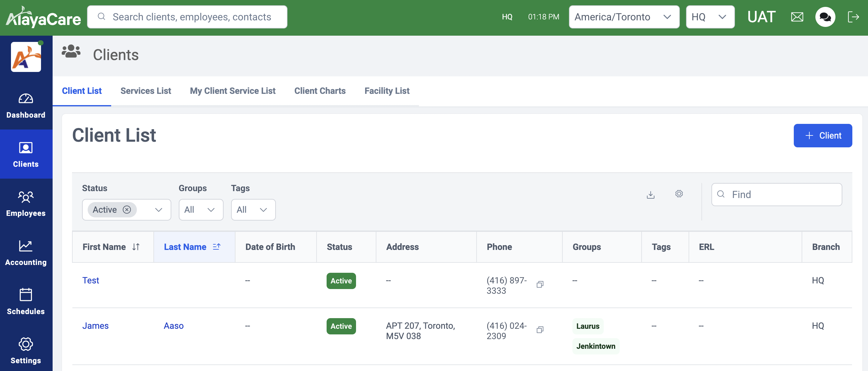Expand the Tags filter dropdown
The height and width of the screenshot is (371, 868).
point(253,210)
